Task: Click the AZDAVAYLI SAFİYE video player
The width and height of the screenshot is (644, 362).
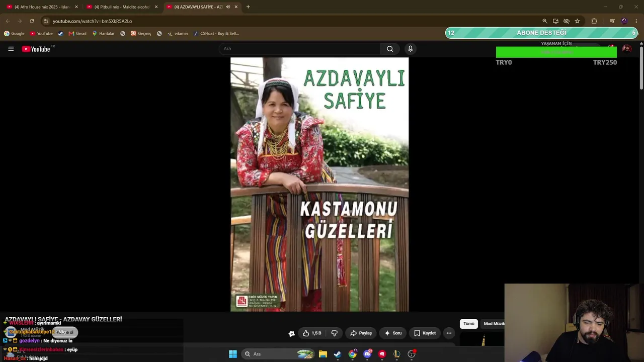Action: [x=319, y=184]
